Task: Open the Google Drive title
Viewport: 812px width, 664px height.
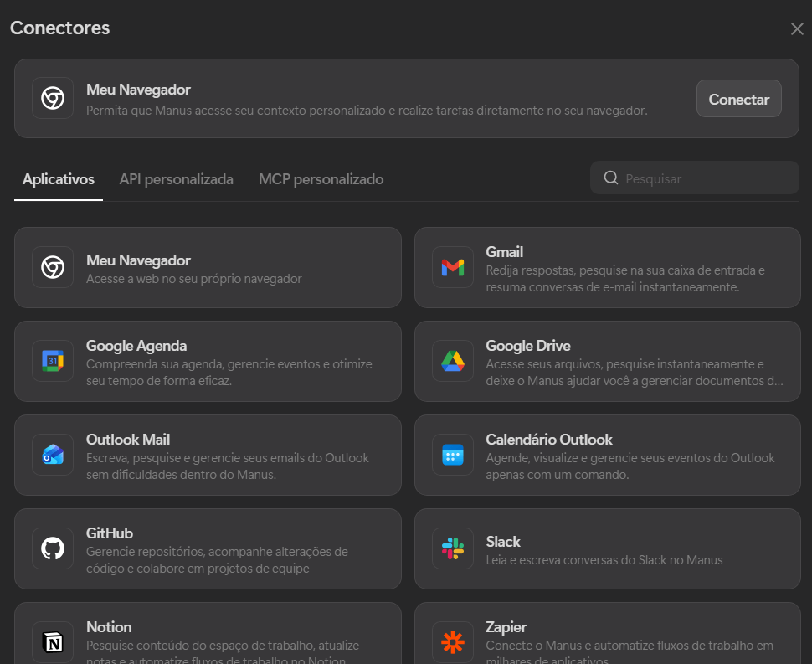Action: 528,346
